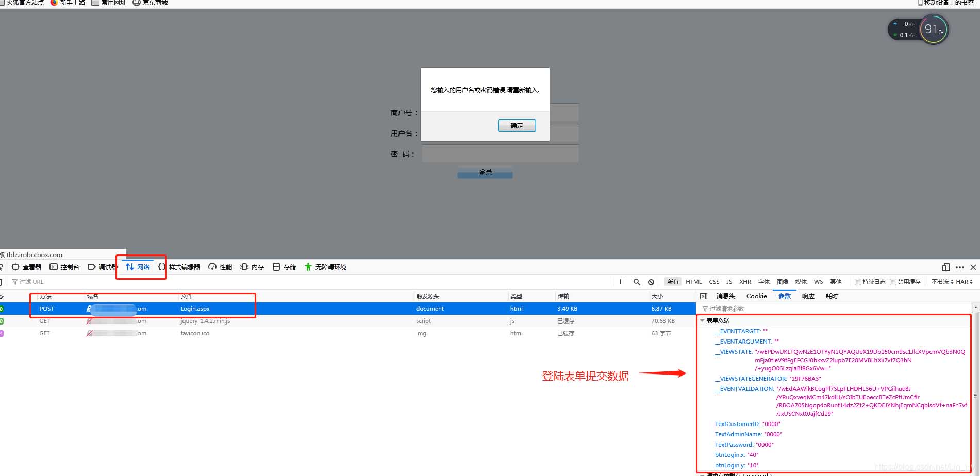Sort by the 传输 transferred column

coord(602,296)
